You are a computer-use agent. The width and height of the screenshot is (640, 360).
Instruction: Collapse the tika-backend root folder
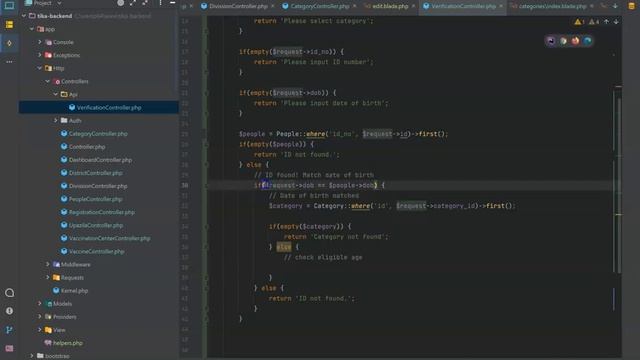[24, 16]
